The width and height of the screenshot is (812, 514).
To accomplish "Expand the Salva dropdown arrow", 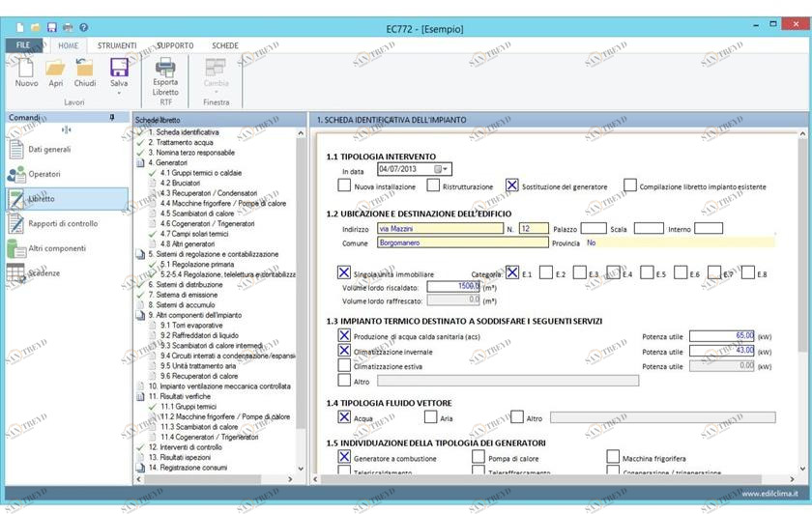I will click(119, 93).
